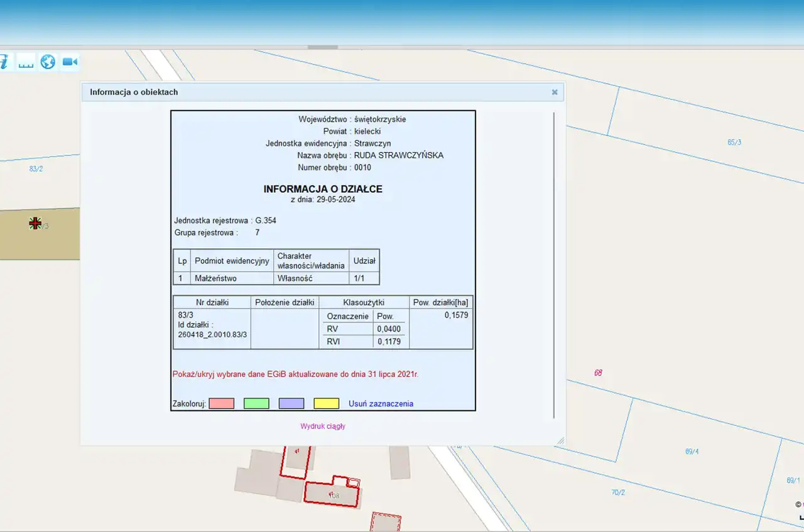The width and height of the screenshot is (804, 532).
Task: Click the Usuń zaznaczenia link
Action: tap(381, 404)
